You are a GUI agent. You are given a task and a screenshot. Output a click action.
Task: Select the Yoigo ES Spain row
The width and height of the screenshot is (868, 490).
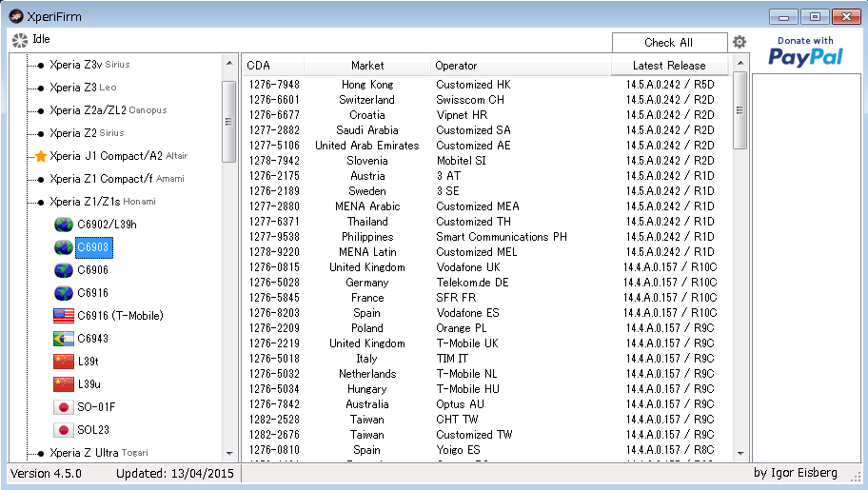(x=487, y=450)
